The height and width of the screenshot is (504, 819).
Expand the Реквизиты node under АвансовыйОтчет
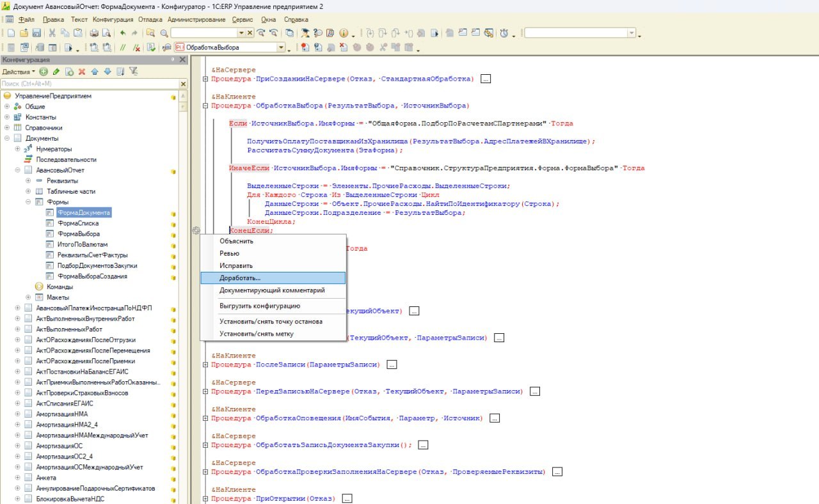[x=29, y=180]
